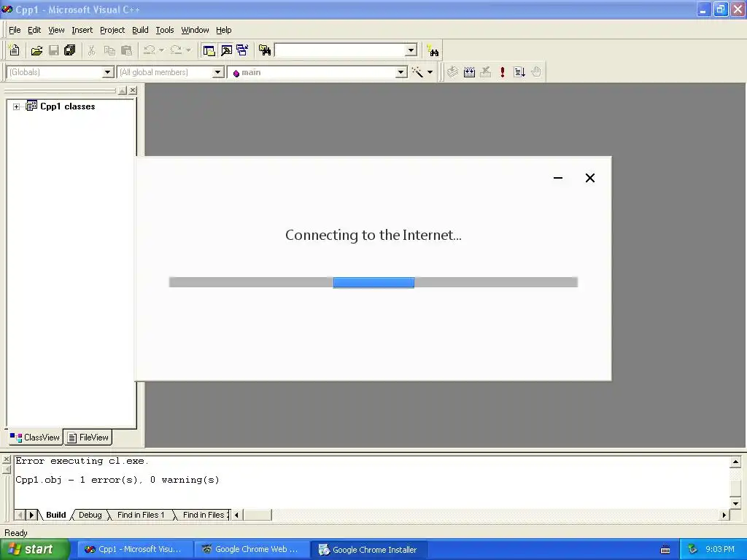
Task: Open the File menu
Action: (15, 30)
